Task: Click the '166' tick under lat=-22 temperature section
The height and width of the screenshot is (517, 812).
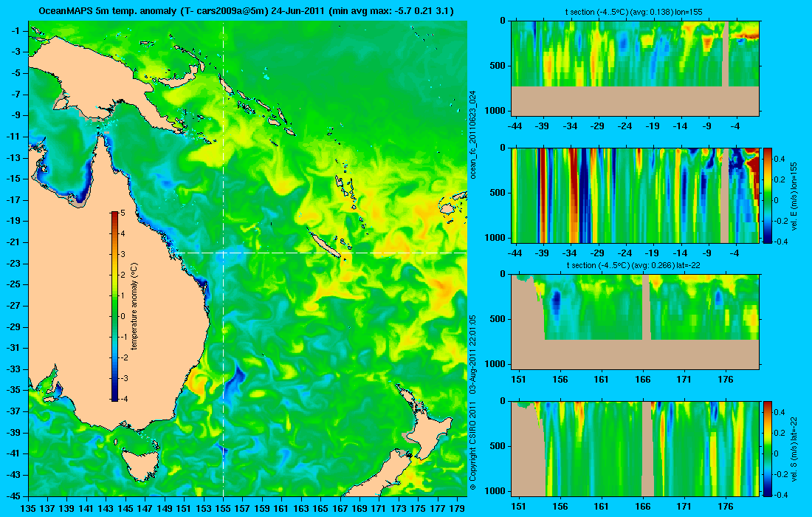Action: [x=643, y=379]
